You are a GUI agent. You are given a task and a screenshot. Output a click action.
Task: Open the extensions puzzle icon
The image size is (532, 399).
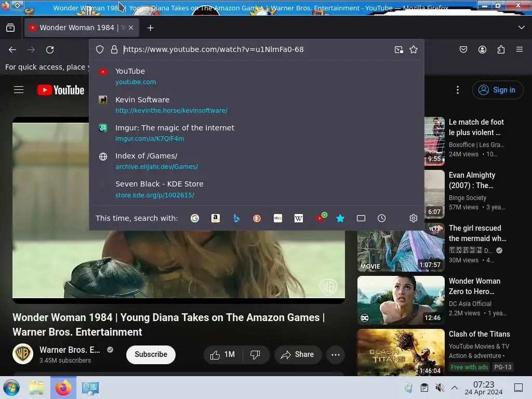pyautogui.click(x=501, y=49)
